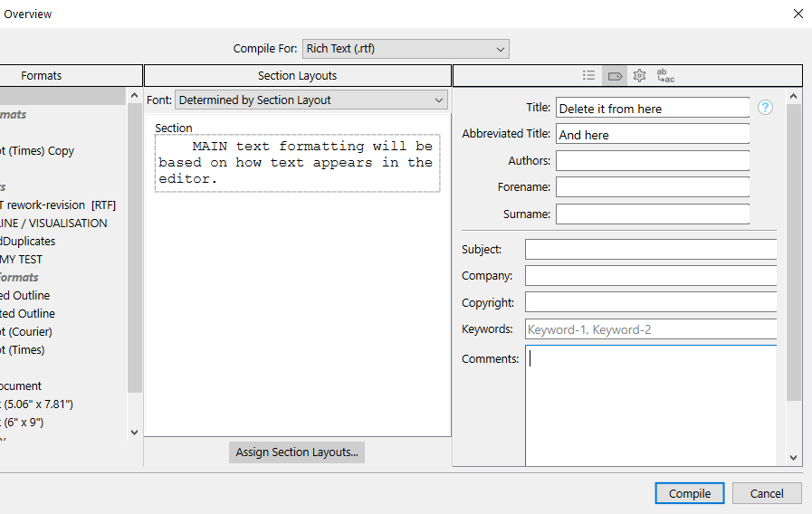Select the MY TEST format
Viewport: 812px width, 514px height.
[x=22, y=260]
